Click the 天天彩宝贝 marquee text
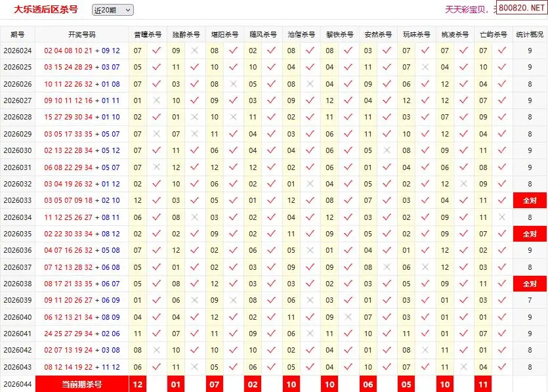 tap(466, 10)
